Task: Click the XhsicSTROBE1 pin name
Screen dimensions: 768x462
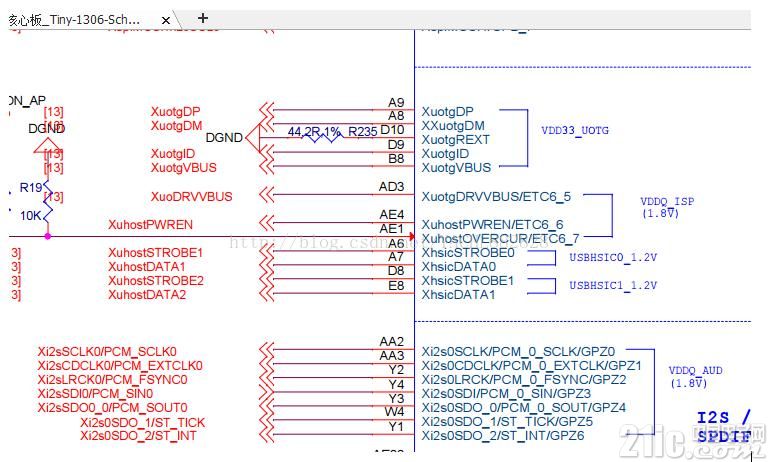Action: coord(468,281)
